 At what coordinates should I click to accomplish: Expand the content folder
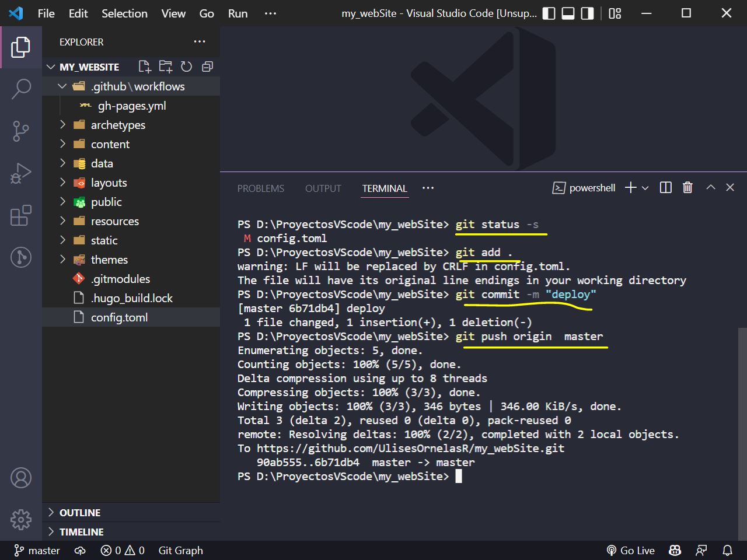(62, 144)
